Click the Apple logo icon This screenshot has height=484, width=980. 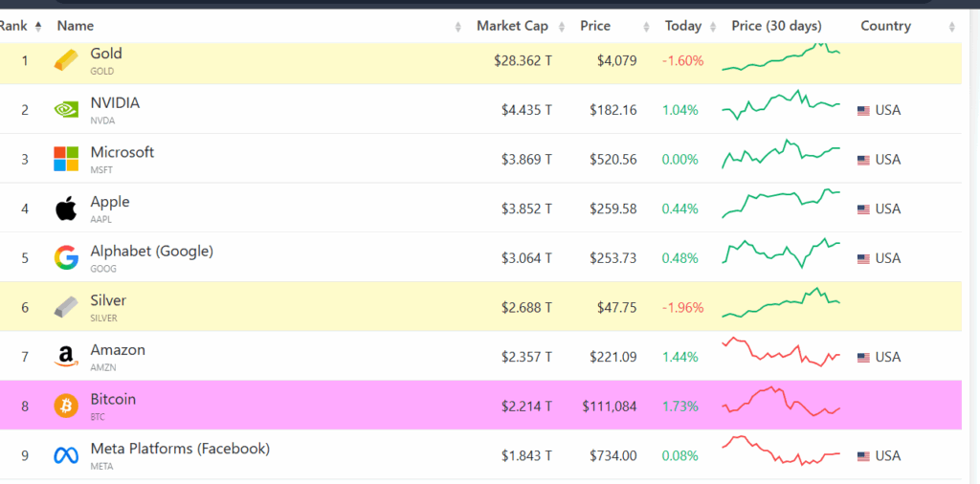[66, 209]
